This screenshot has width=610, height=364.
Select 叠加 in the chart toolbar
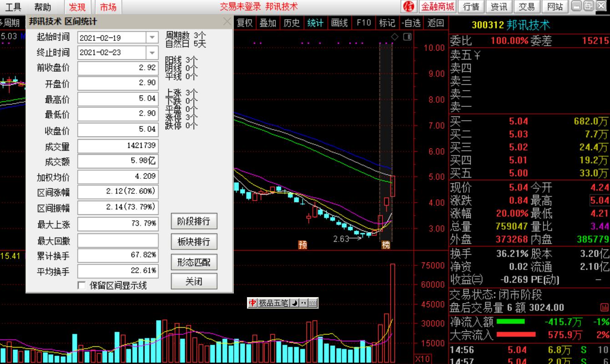tap(268, 23)
